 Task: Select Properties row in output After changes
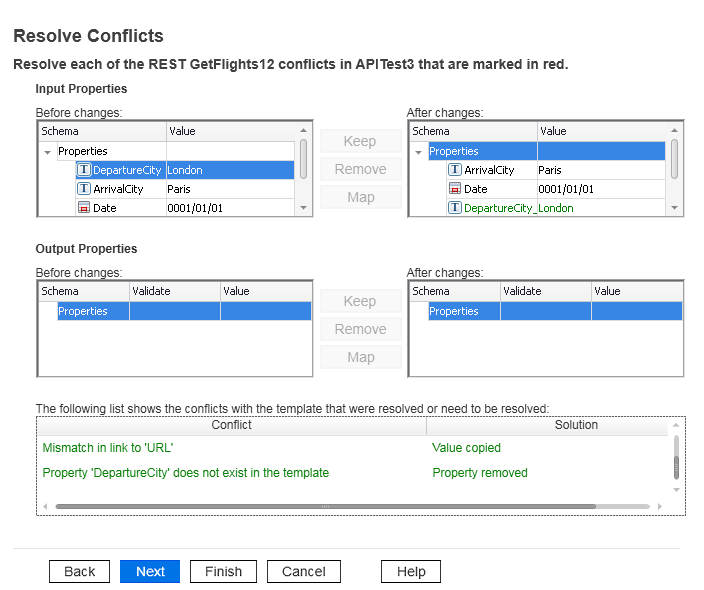[x=454, y=311]
